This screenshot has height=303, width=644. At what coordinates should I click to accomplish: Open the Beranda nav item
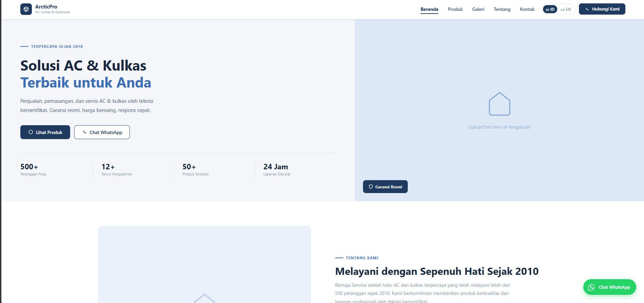[x=429, y=9]
